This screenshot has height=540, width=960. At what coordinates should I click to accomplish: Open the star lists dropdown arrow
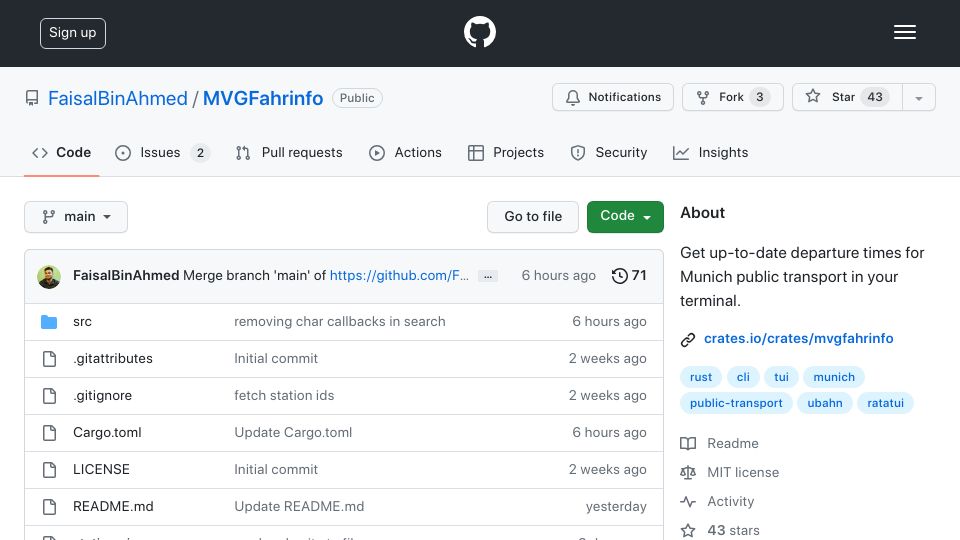click(x=918, y=97)
